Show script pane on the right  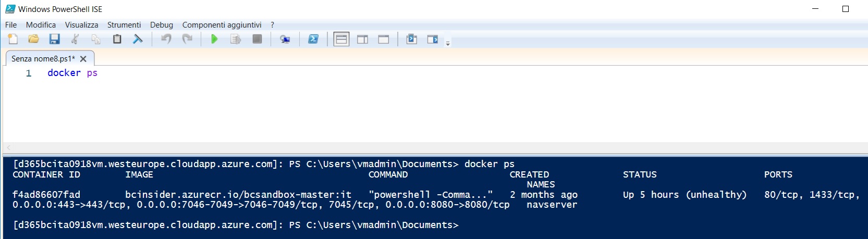point(363,39)
